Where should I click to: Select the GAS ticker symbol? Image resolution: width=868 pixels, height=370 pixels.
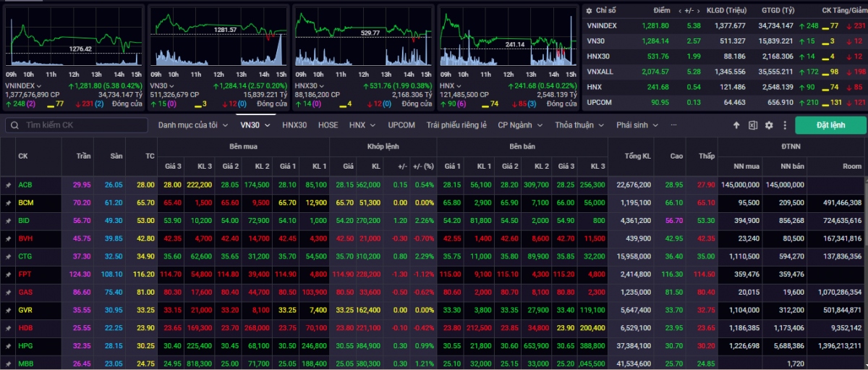tap(26, 292)
